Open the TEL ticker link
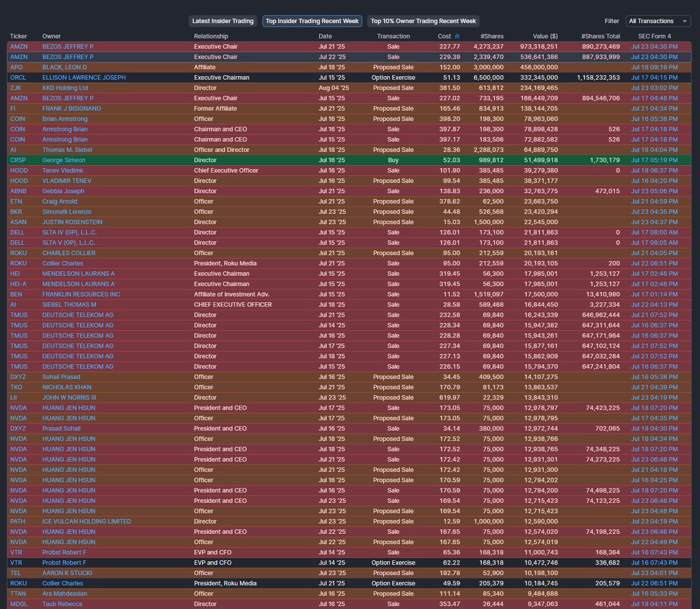 16,573
